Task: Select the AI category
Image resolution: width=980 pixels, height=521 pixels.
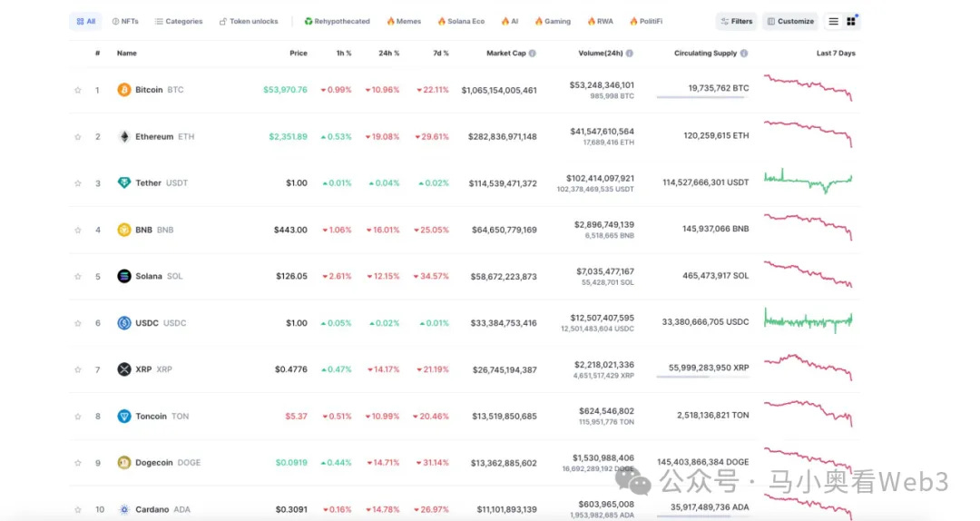Action: [x=509, y=21]
